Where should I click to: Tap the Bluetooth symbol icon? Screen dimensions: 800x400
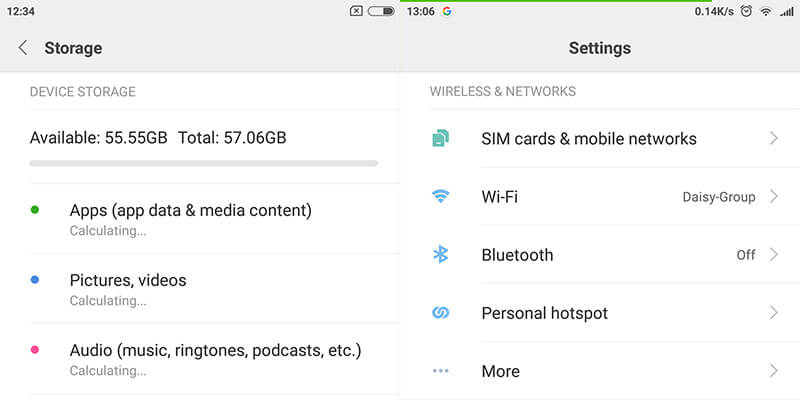(x=441, y=255)
